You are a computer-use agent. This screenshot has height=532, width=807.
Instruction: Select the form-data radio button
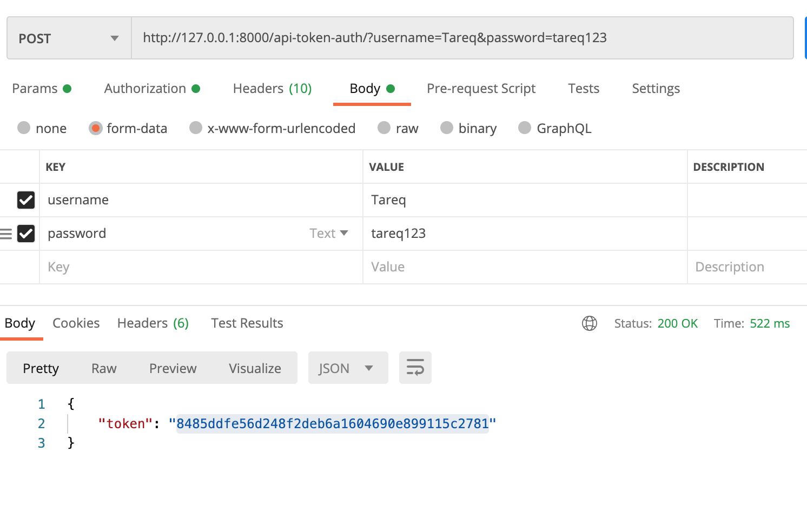[x=96, y=128]
